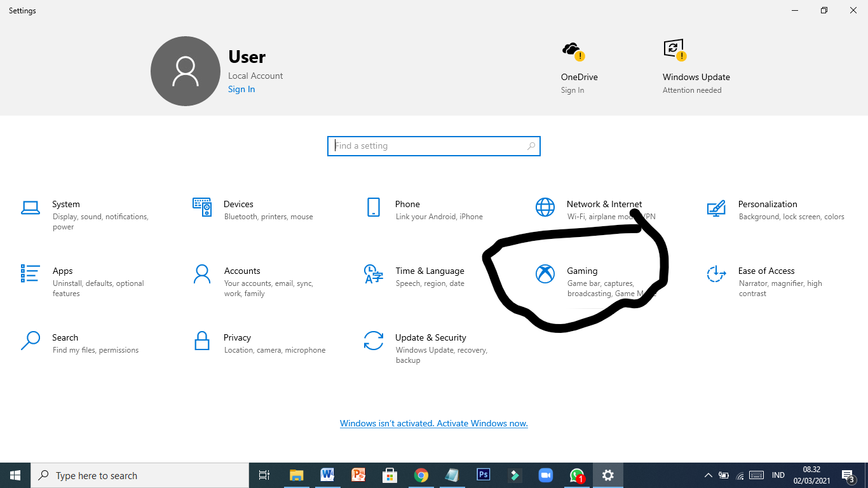The height and width of the screenshot is (488, 868).
Task: Click the Windows Update attention icon
Action: [x=674, y=48]
